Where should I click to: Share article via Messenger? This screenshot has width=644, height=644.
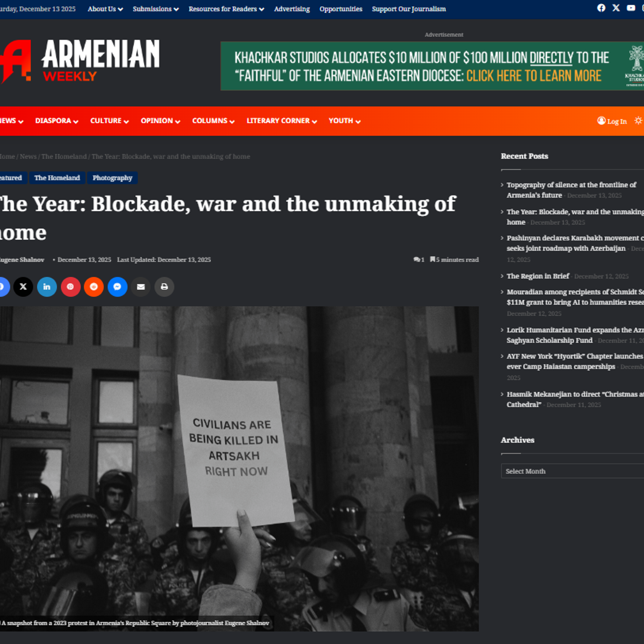[x=117, y=287]
